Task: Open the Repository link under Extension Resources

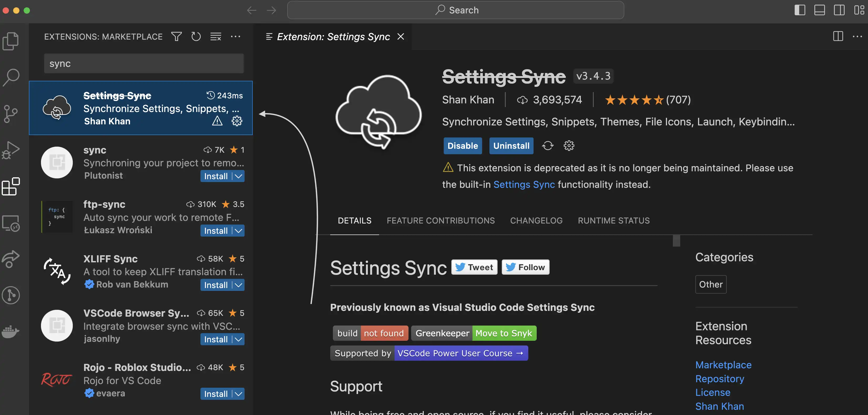Action: click(x=720, y=379)
